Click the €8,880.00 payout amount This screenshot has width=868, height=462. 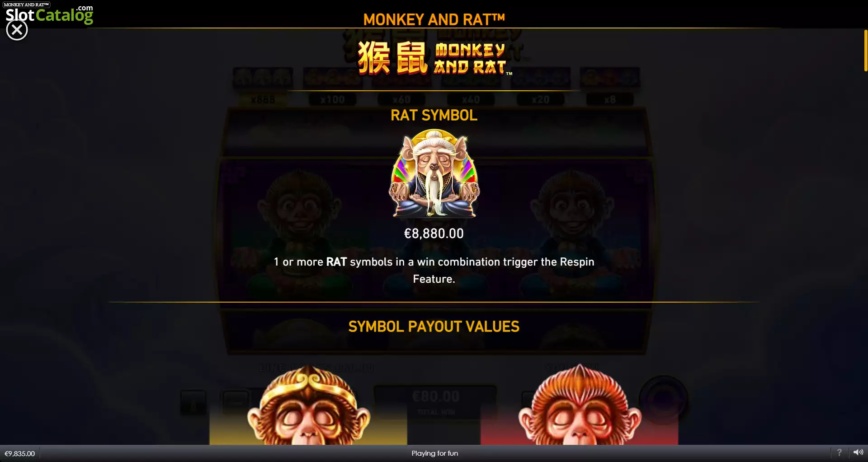click(434, 233)
